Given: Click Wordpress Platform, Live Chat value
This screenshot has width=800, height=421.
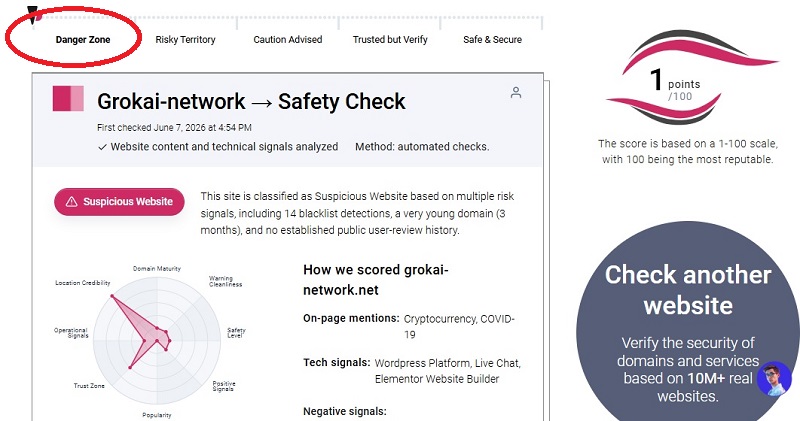Looking at the screenshot, I should click(447, 371).
